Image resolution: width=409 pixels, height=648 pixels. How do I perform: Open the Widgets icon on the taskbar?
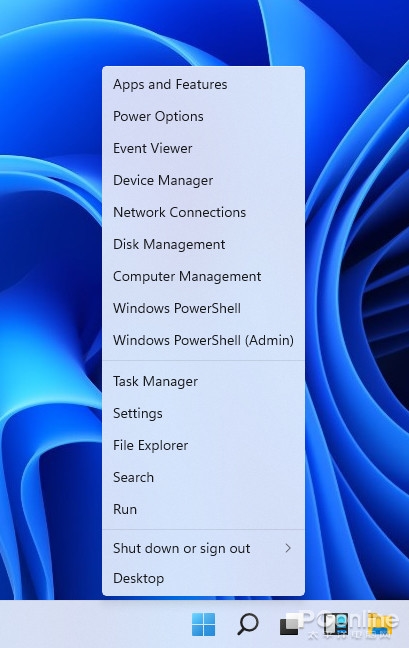coord(336,624)
